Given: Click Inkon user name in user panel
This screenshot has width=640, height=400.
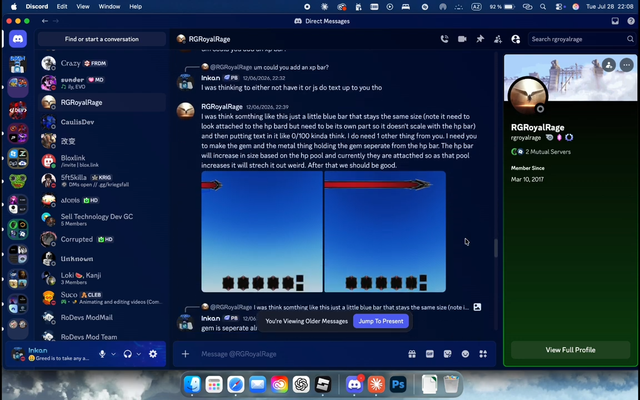Looking at the screenshot, I should point(38,350).
